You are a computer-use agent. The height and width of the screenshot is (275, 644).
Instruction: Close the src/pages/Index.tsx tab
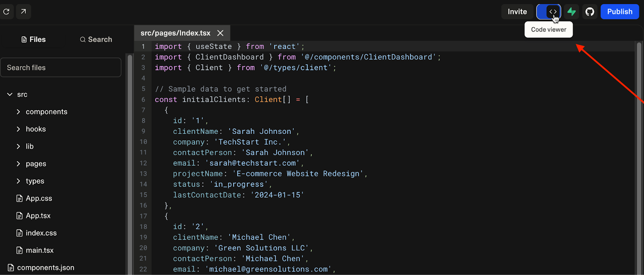pos(220,33)
